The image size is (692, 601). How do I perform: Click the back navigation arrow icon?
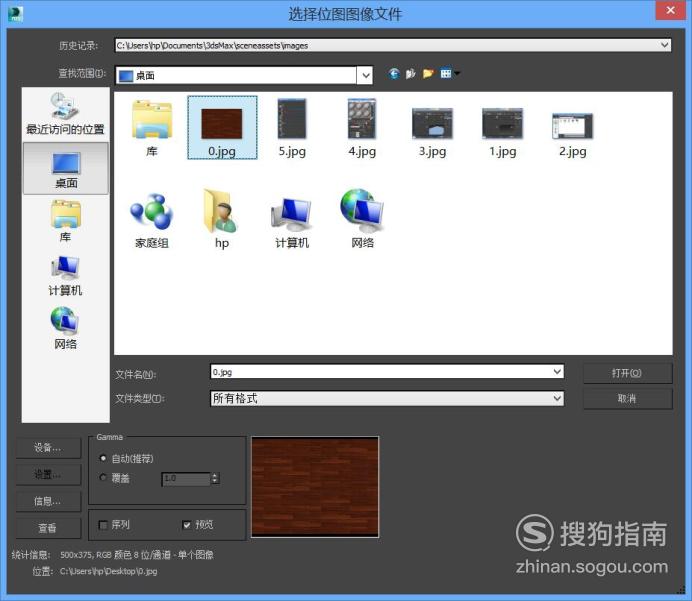click(394, 74)
